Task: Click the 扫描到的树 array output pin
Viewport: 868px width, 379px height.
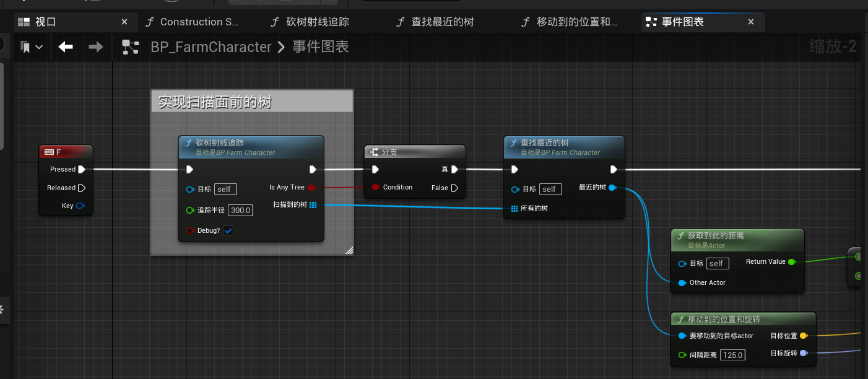Action: click(313, 204)
